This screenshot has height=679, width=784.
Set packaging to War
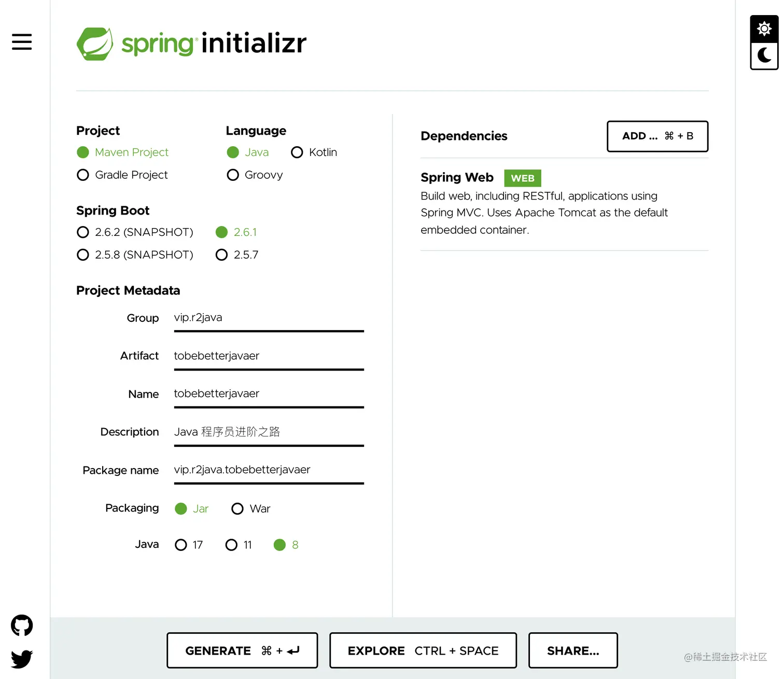(x=251, y=509)
